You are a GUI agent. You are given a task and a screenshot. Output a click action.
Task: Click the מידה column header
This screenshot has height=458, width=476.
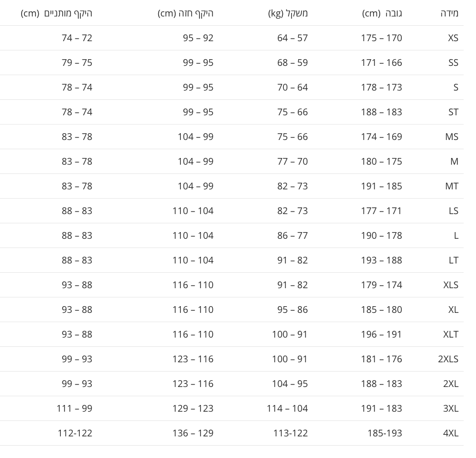point(449,13)
